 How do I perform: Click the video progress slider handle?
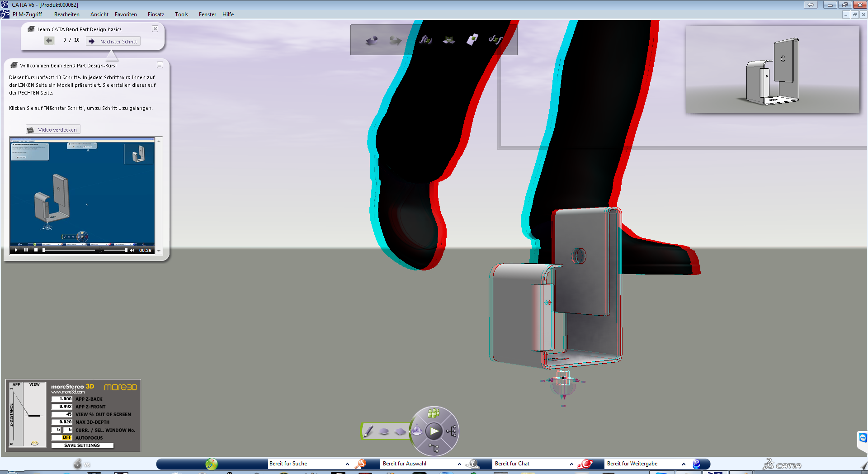[x=44, y=250]
